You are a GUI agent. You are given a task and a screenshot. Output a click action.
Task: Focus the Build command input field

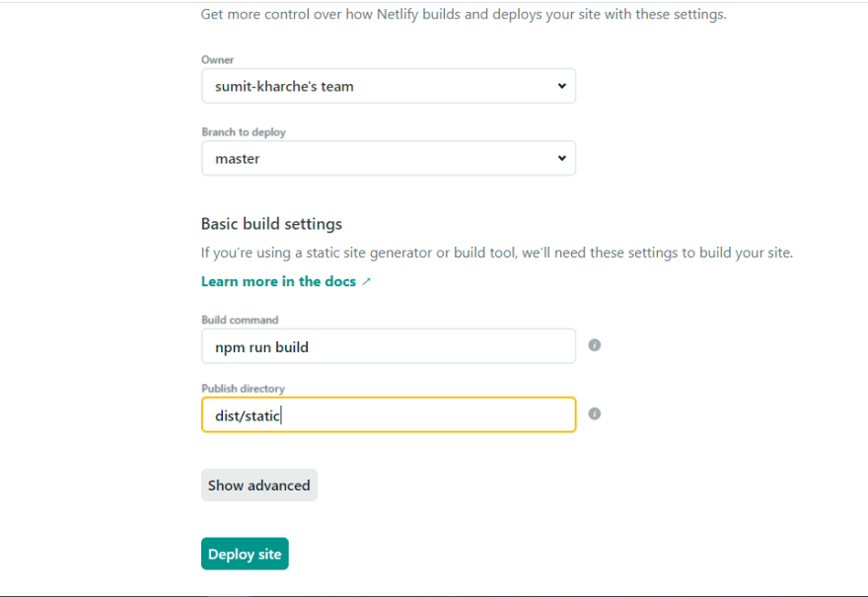(x=388, y=346)
